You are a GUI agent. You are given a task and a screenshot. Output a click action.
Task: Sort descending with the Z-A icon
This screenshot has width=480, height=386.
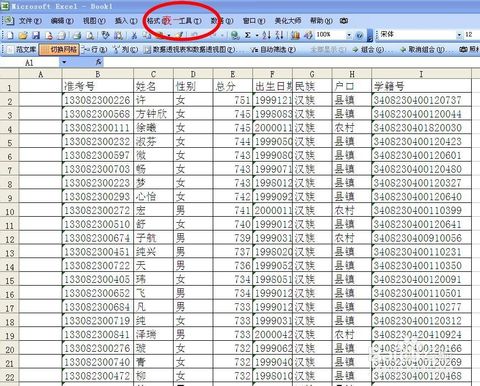point(279,35)
